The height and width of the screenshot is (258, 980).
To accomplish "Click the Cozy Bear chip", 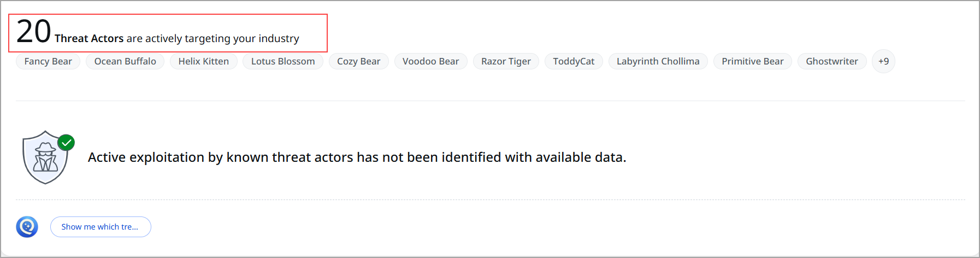I will point(358,61).
